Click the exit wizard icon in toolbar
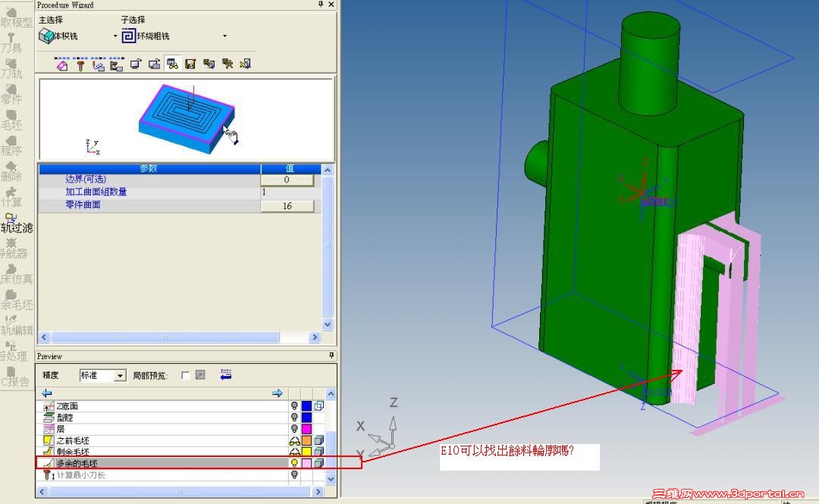 click(x=246, y=64)
